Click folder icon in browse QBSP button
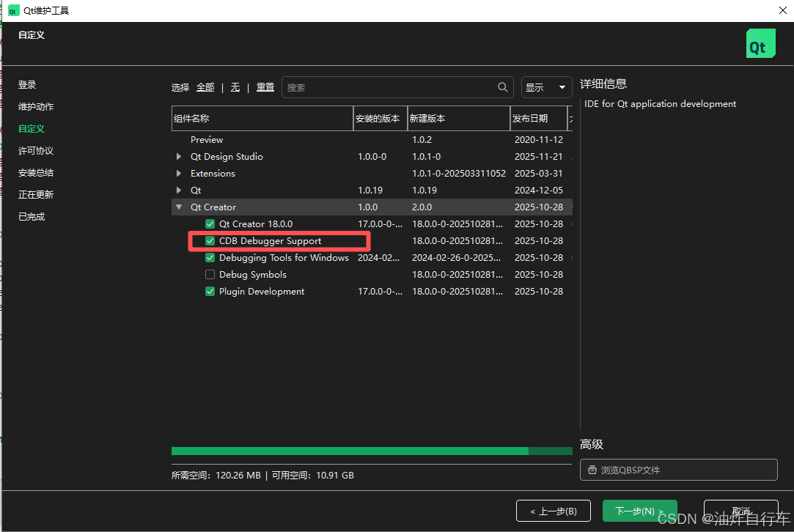This screenshot has height=532, width=794. click(592, 470)
